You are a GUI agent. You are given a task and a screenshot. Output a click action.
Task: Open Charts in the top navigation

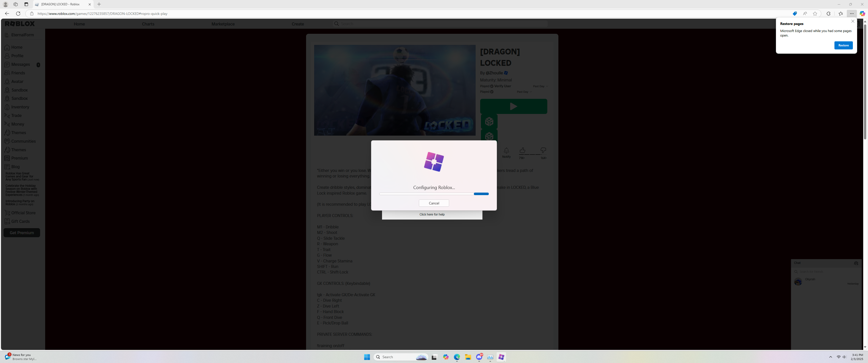(148, 24)
